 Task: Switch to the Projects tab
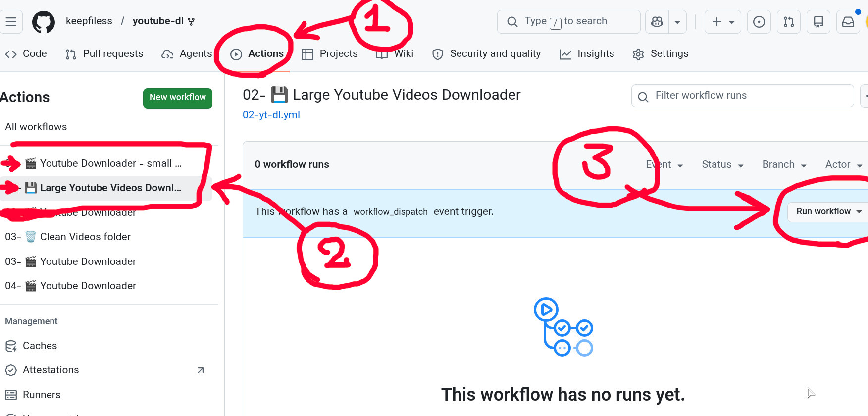pyautogui.click(x=329, y=53)
